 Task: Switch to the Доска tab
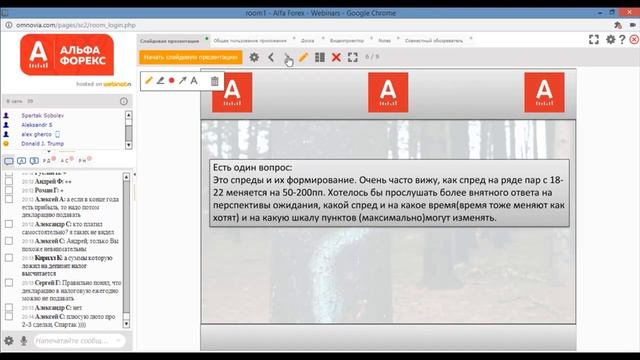(x=307, y=41)
